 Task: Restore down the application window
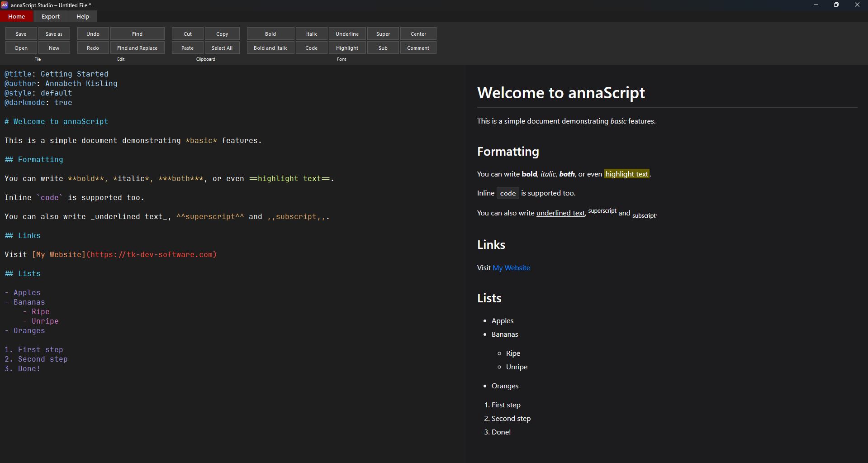[x=836, y=5]
